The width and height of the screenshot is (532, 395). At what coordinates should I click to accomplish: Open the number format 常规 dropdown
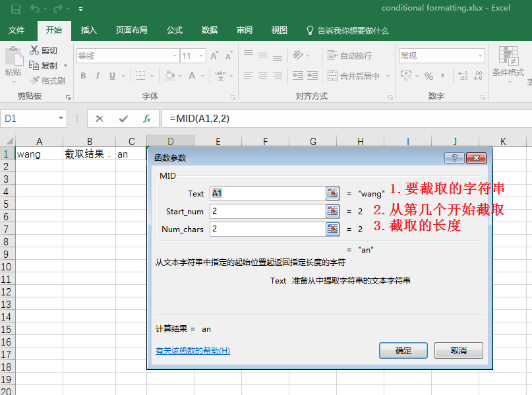tap(480, 55)
